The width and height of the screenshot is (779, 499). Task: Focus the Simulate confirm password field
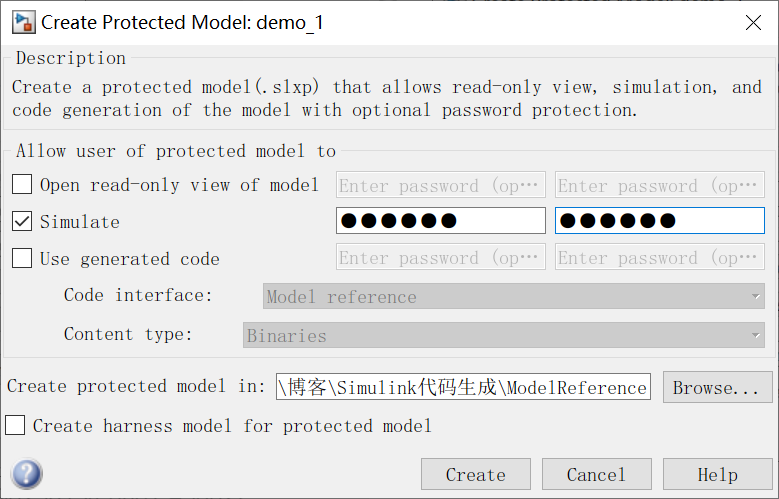[659, 221]
